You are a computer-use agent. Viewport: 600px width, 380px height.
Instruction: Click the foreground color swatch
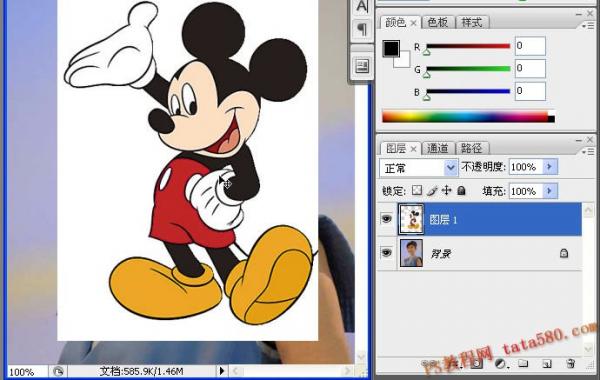[x=391, y=49]
